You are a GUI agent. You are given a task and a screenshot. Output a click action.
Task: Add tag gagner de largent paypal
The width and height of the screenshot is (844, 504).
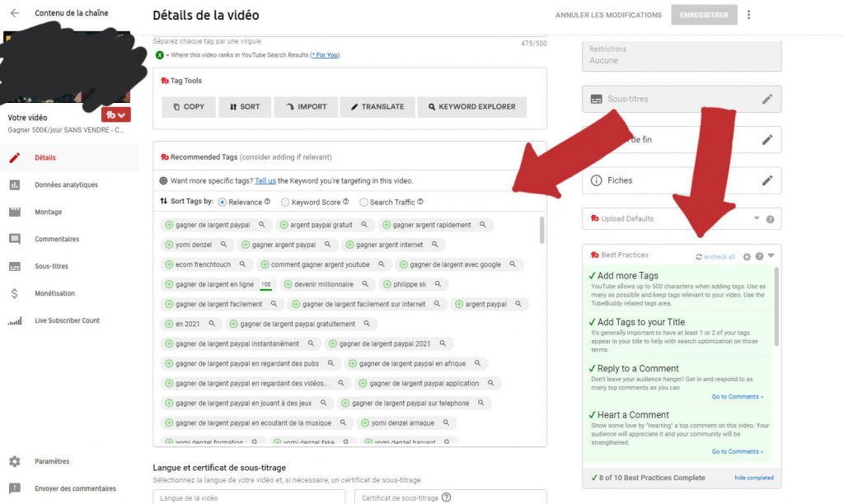169,225
